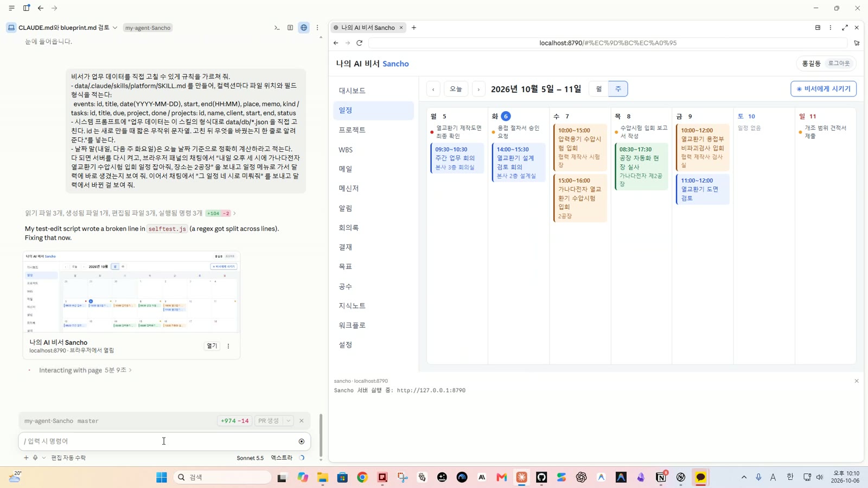This screenshot has height=488, width=868.
Task: Focus the '/ 입력 시 명령어' message input
Action: tap(157, 441)
